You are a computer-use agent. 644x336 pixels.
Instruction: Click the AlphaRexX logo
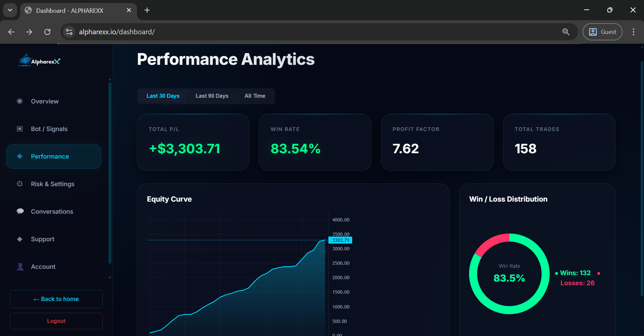click(x=39, y=60)
